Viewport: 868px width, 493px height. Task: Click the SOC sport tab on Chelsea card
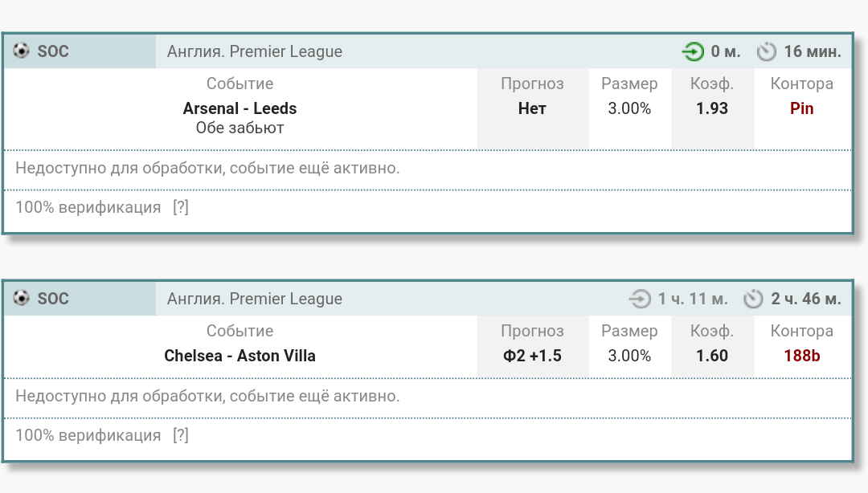pos(53,299)
